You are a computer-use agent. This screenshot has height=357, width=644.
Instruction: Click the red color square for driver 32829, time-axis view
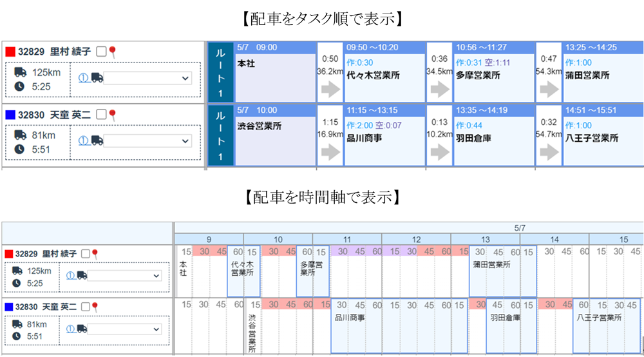pyautogui.click(x=8, y=254)
